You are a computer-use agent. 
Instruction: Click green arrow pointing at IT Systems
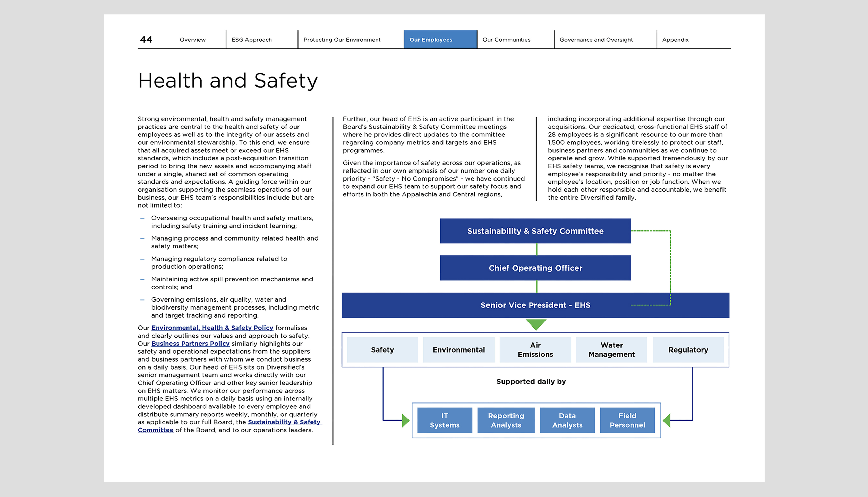(405, 421)
